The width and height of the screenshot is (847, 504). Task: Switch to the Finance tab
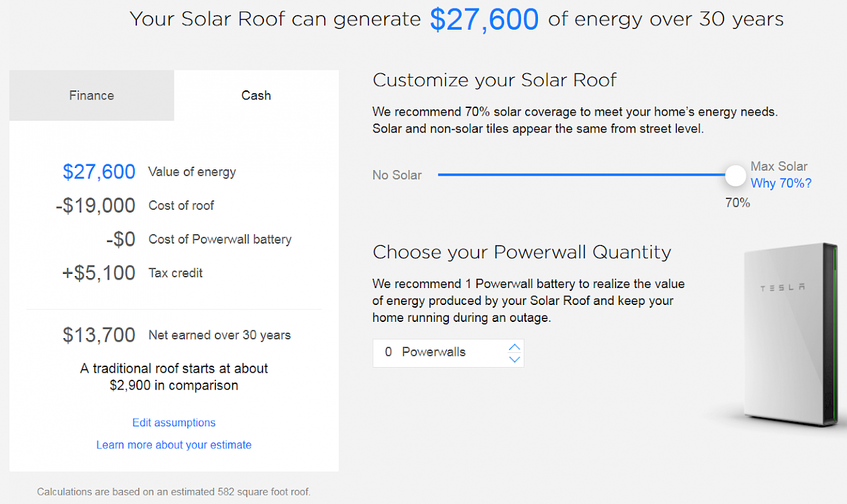tap(92, 95)
